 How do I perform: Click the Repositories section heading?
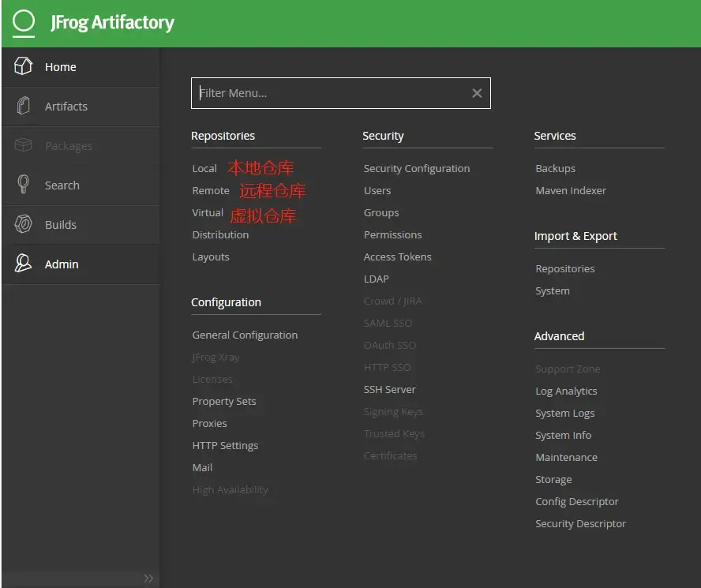point(223,136)
